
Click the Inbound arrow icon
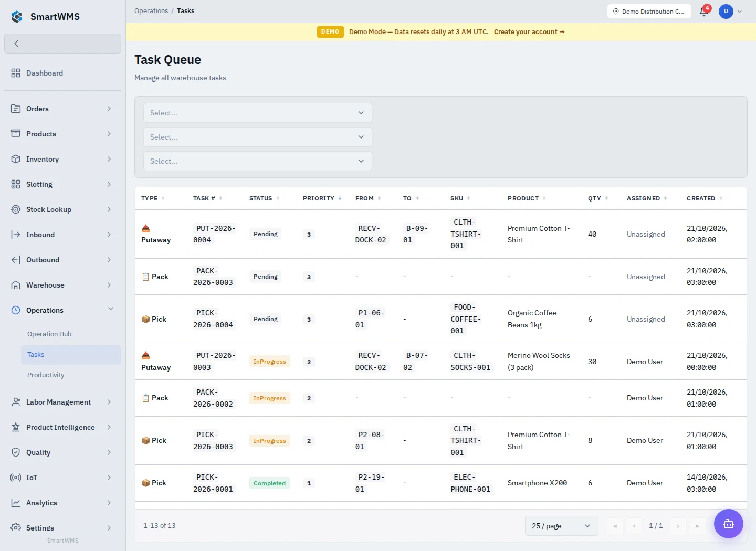point(16,235)
